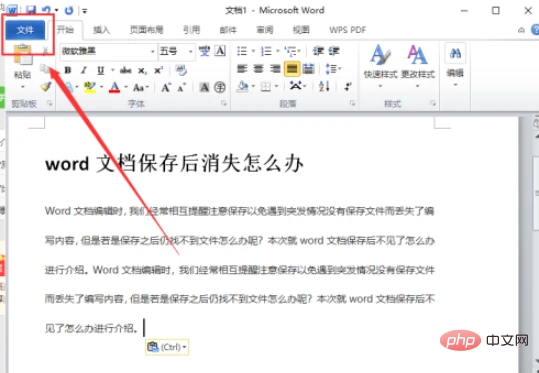Screen dimensions: 539x373
Task: Switch to the 插入 Insert tab
Action: 101,30
